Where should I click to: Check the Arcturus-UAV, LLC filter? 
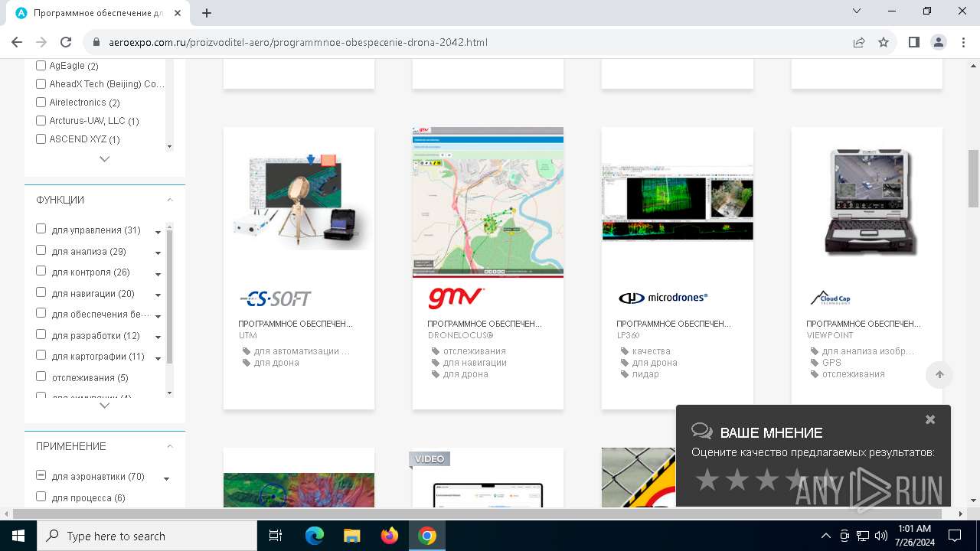tap(41, 121)
